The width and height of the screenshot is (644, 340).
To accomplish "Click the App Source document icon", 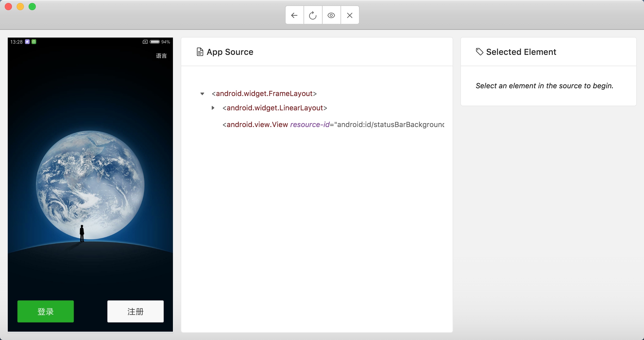I will click(x=200, y=52).
